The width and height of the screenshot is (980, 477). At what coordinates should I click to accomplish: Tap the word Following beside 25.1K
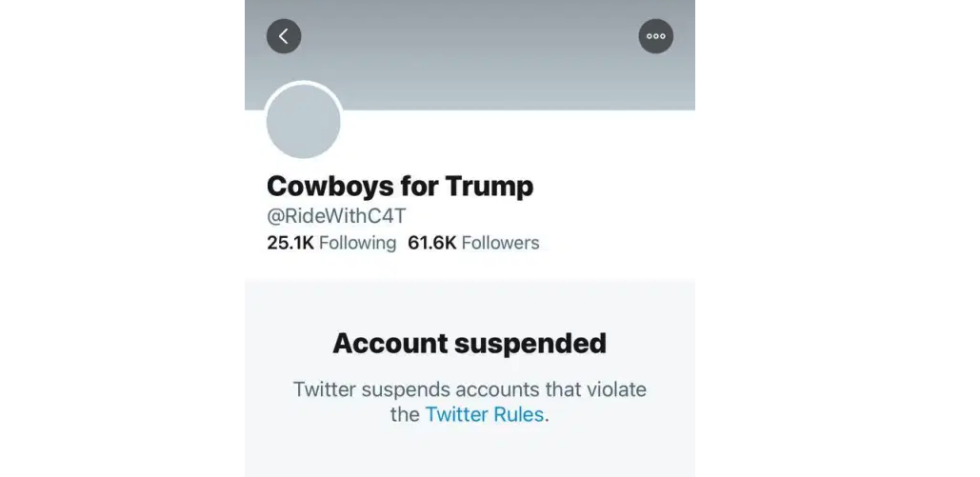point(357,243)
